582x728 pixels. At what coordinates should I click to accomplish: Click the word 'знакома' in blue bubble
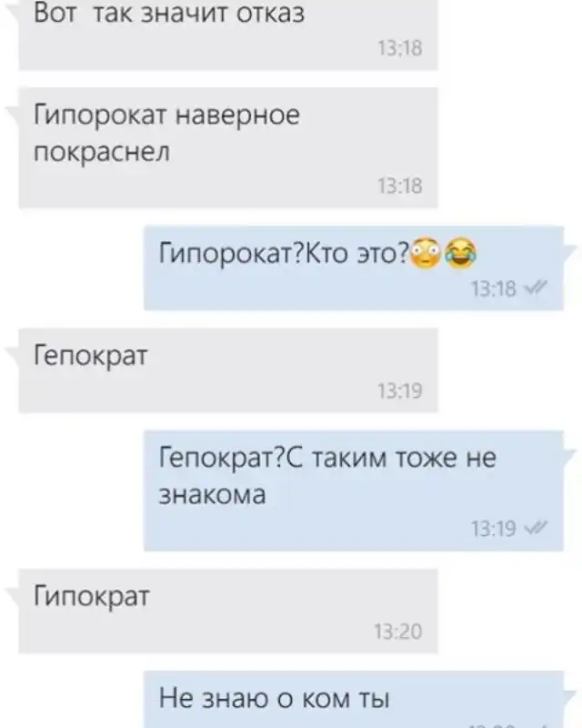212,494
